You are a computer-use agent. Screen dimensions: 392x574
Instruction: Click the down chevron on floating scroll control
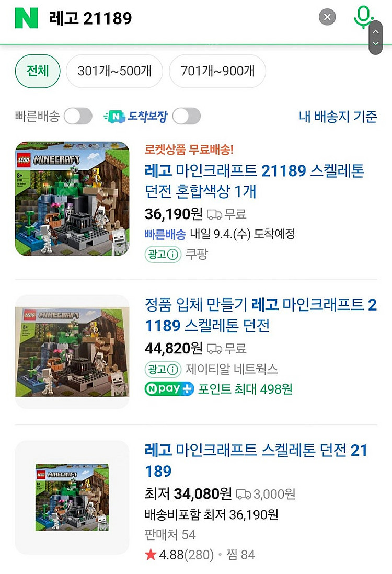375,43
